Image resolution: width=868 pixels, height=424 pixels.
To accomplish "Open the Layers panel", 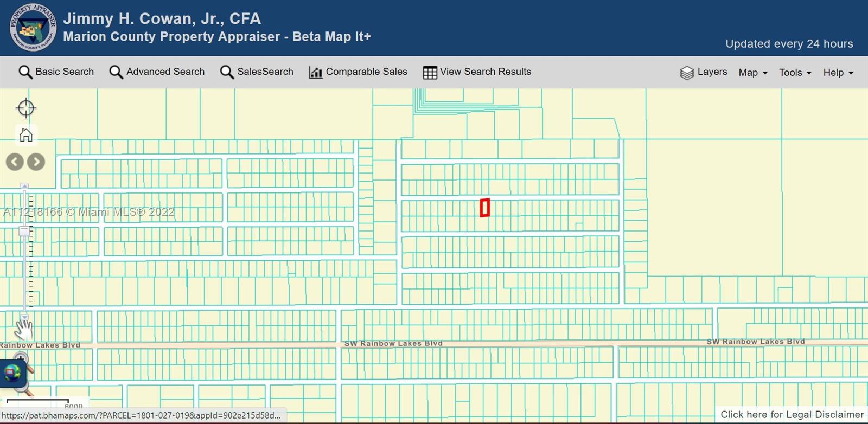I will (x=703, y=72).
